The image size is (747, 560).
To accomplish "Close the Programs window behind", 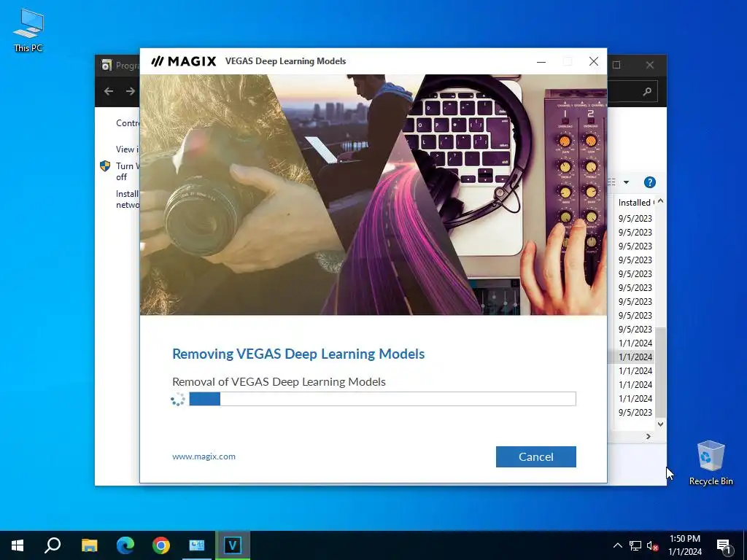I will [x=650, y=65].
